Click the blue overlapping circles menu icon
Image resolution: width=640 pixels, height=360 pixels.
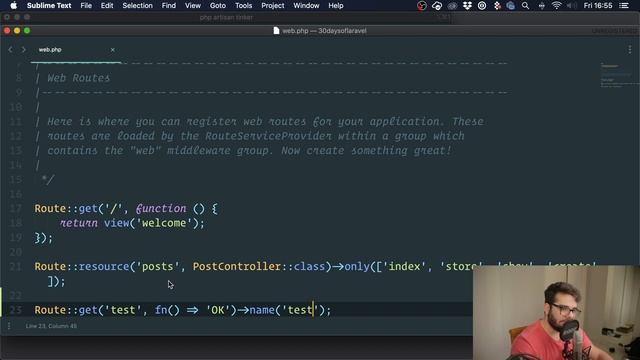pyautogui.click(x=510, y=6)
